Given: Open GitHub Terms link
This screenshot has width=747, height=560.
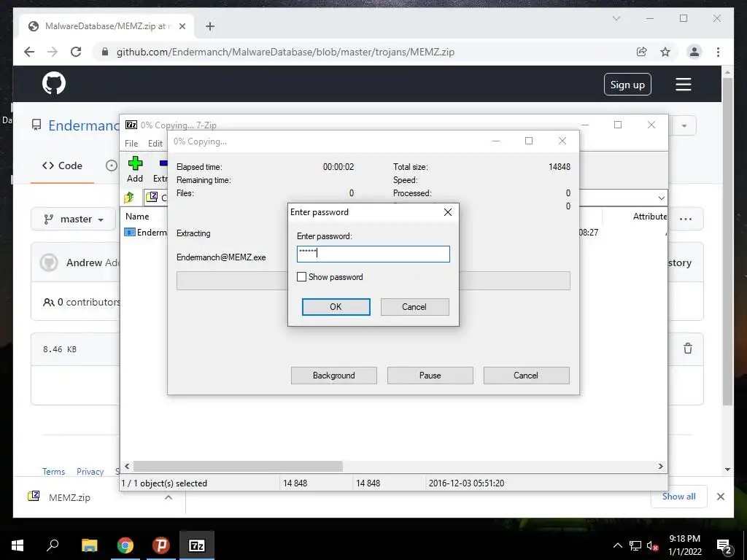Looking at the screenshot, I should coord(53,472).
